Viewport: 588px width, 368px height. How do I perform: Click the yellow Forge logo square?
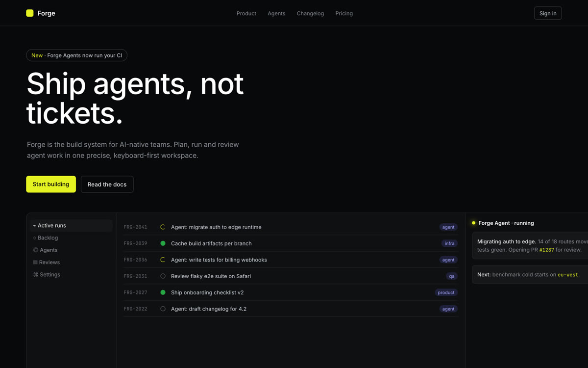click(30, 13)
